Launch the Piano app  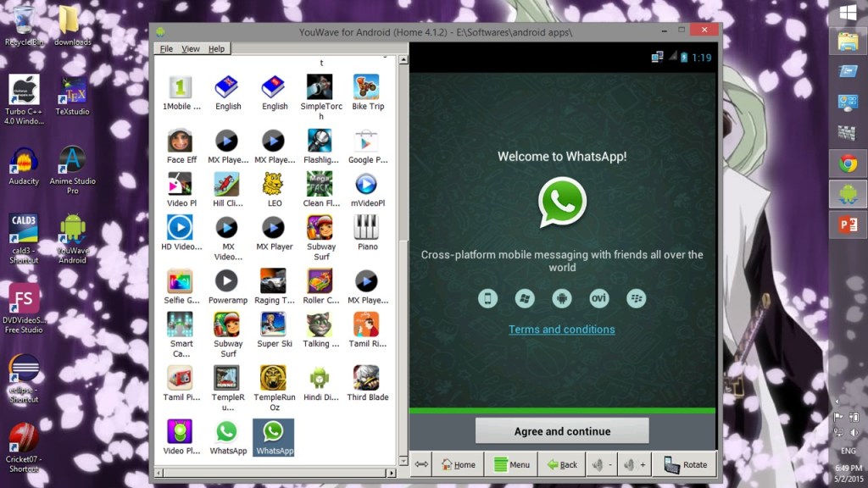[x=366, y=228]
